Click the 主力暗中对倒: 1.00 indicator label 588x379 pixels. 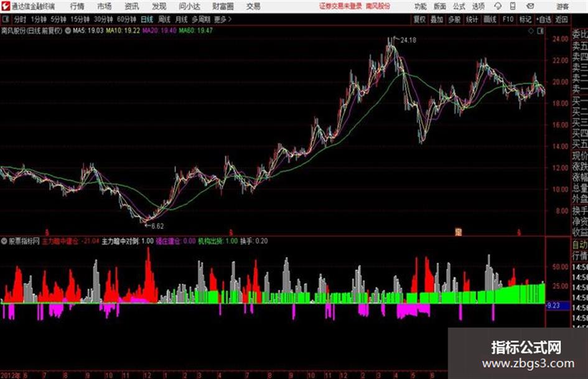pos(128,241)
